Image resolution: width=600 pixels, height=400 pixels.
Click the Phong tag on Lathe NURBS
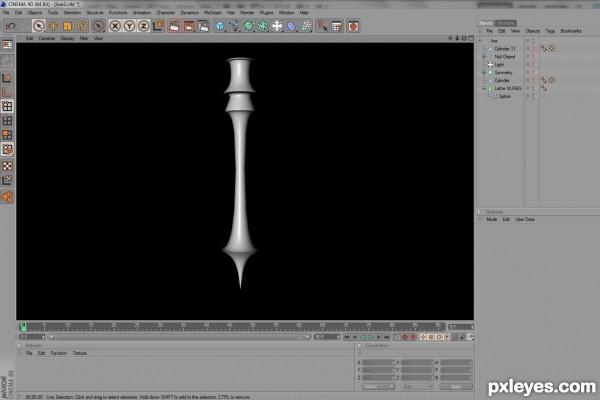543,88
